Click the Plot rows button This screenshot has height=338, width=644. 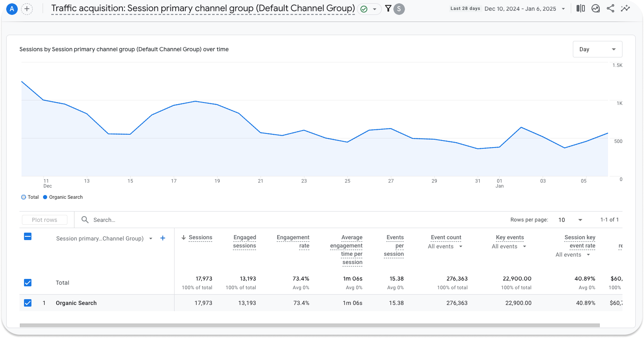pyautogui.click(x=44, y=220)
